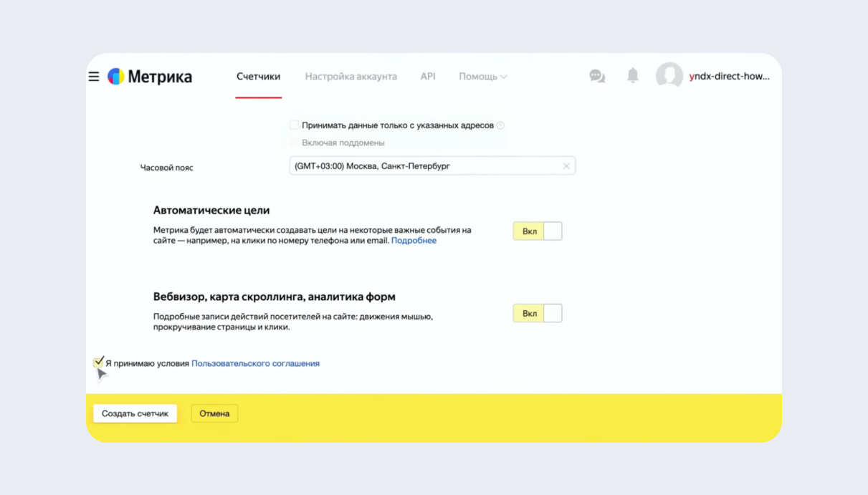Switch to the 'Счетчики' tab

[x=258, y=77]
